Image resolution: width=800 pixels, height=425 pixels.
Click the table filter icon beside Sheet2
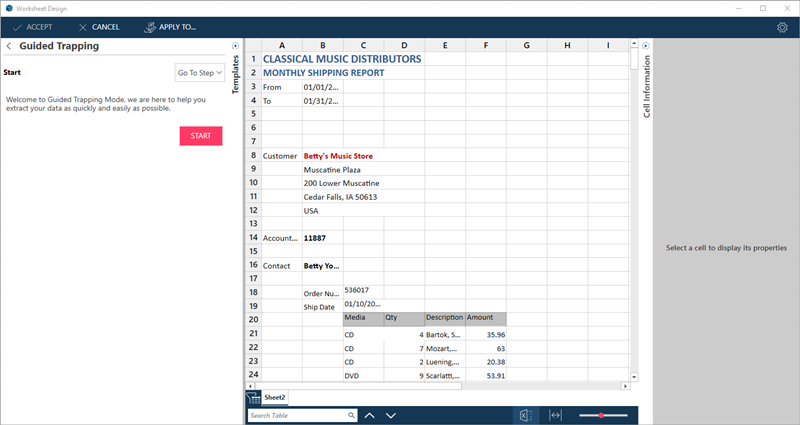point(253,398)
